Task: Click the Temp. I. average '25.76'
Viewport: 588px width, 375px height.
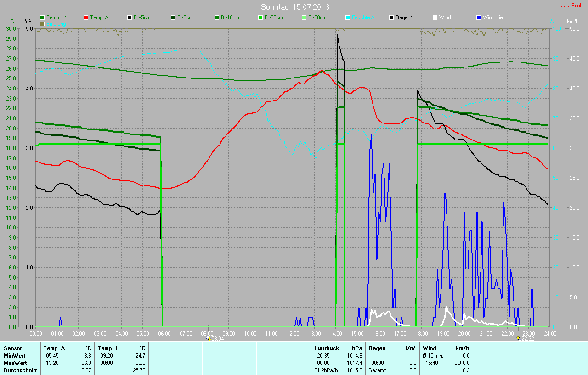Action: coord(139,370)
